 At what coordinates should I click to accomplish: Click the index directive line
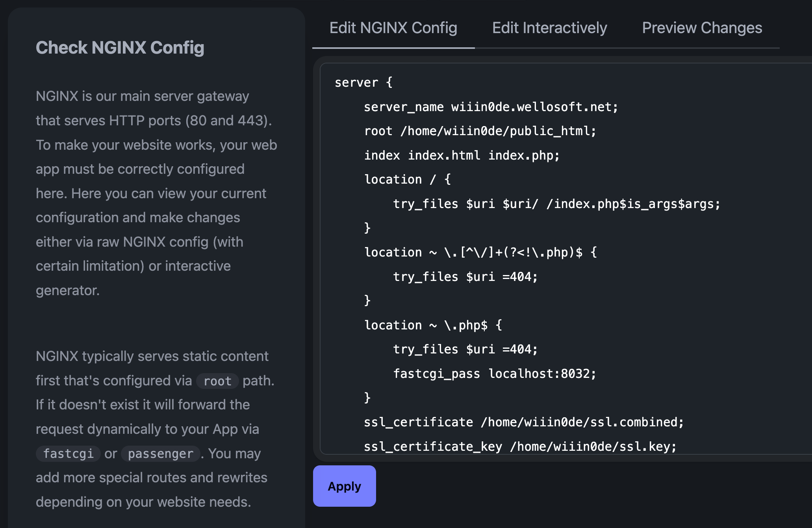pyautogui.click(x=462, y=155)
